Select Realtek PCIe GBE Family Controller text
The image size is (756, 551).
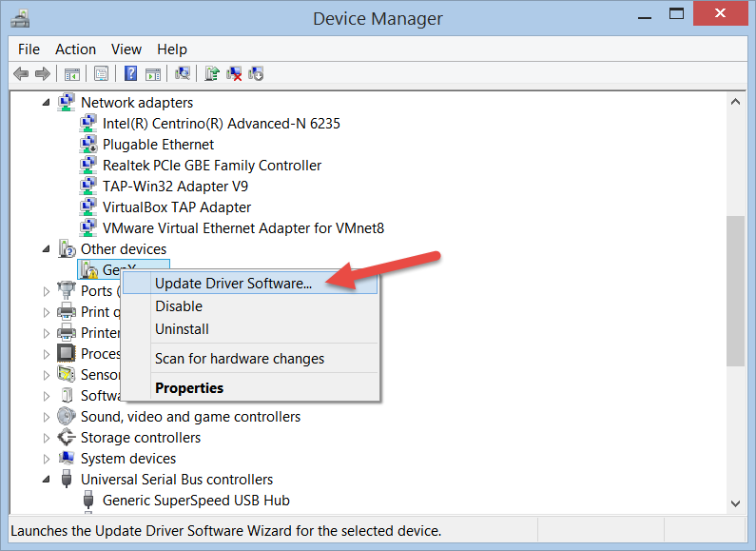tap(212, 165)
